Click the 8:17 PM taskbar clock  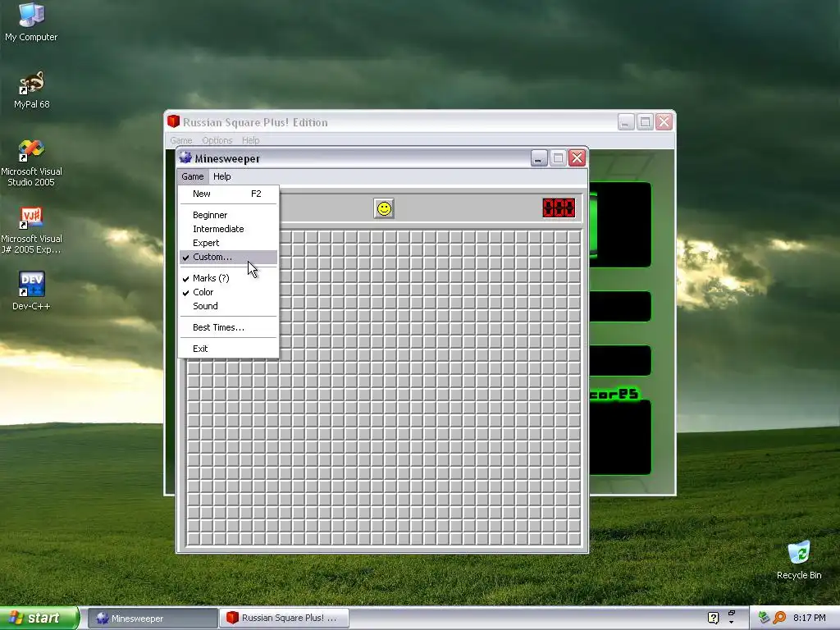tap(809, 618)
